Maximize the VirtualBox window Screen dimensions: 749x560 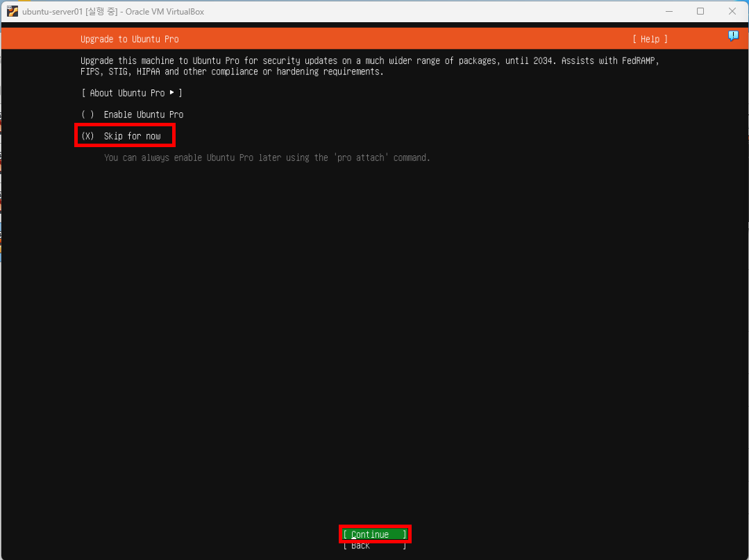[700, 12]
